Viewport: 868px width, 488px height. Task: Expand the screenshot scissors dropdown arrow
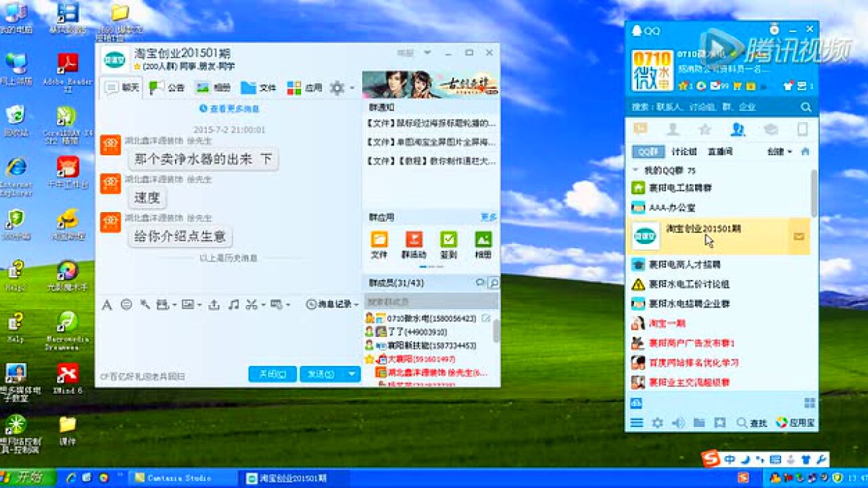coord(262,306)
